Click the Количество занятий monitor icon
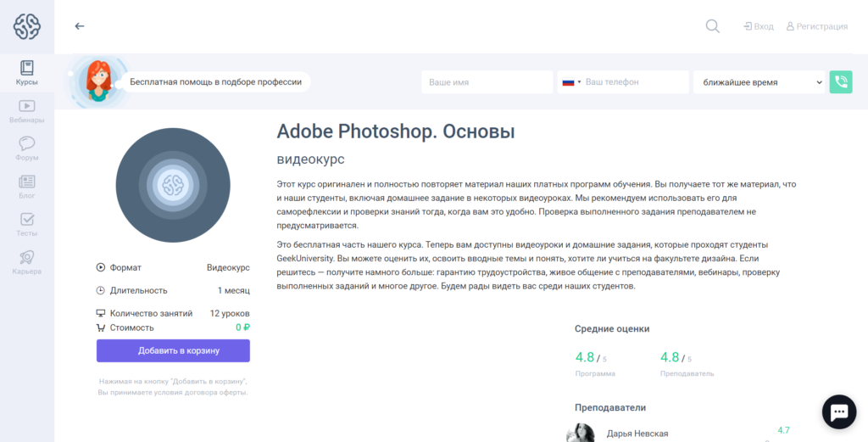 (x=101, y=313)
